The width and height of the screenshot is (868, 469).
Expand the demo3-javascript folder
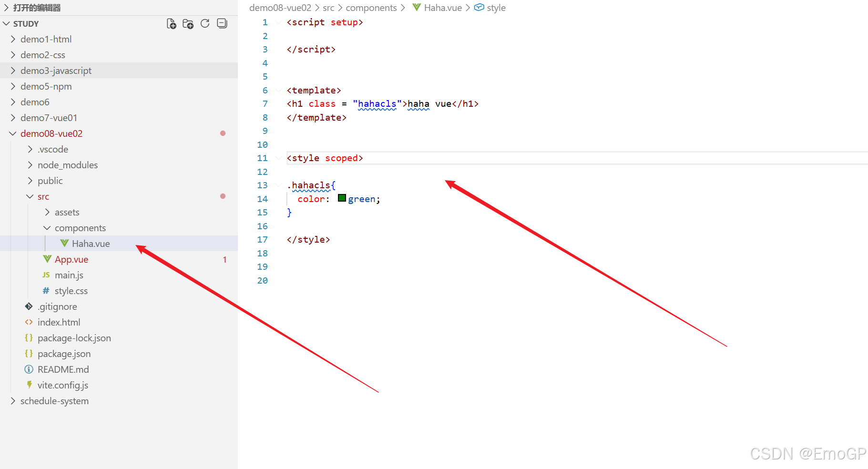(13, 71)
